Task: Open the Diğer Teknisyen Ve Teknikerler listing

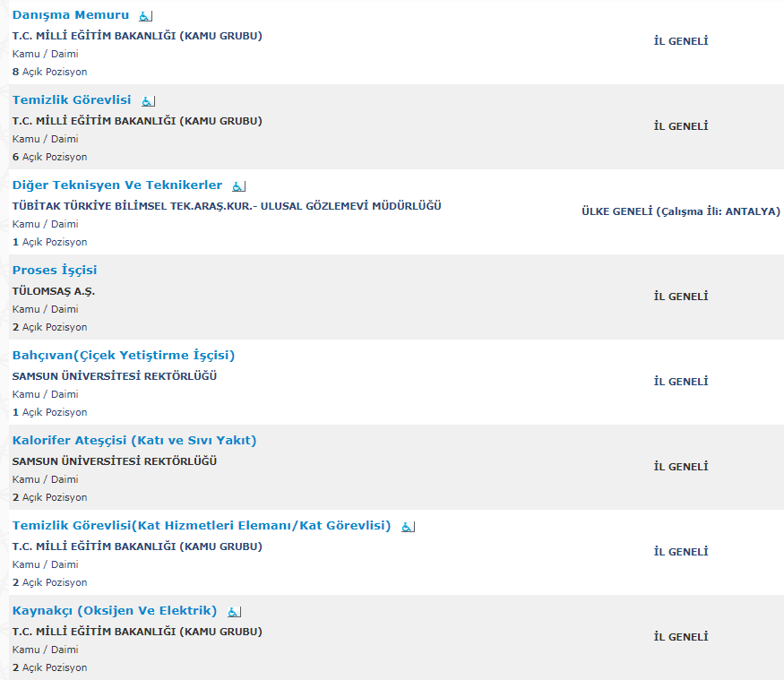Action: pyautogui.click(x=117, y=185)
